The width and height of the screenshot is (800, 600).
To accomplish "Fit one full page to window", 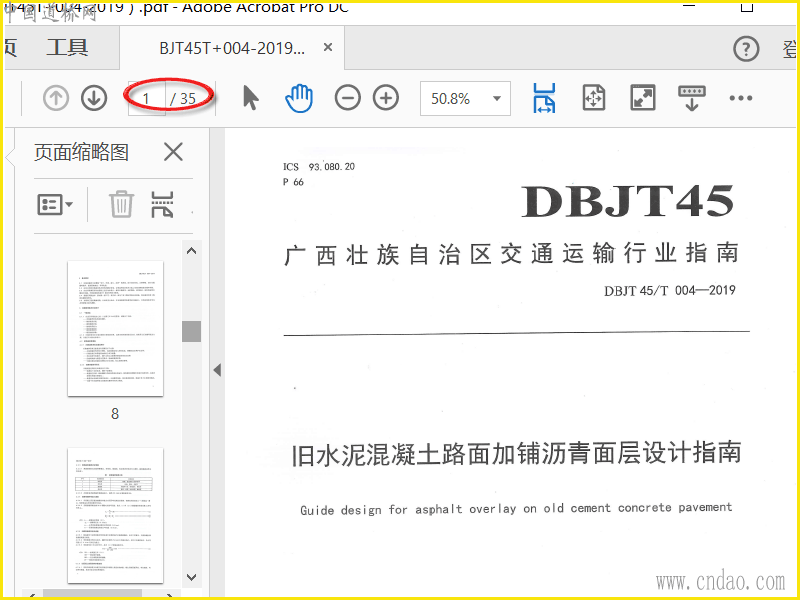I will [594, 98].
